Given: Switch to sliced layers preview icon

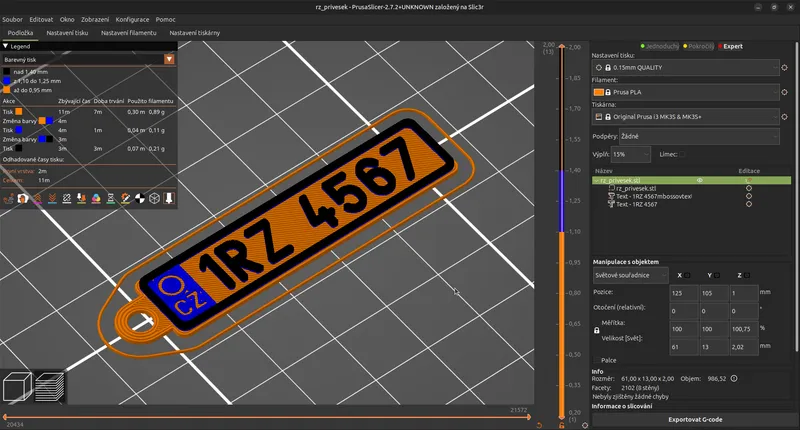Looking at the screenshot, I should click(x=49, y=387).
